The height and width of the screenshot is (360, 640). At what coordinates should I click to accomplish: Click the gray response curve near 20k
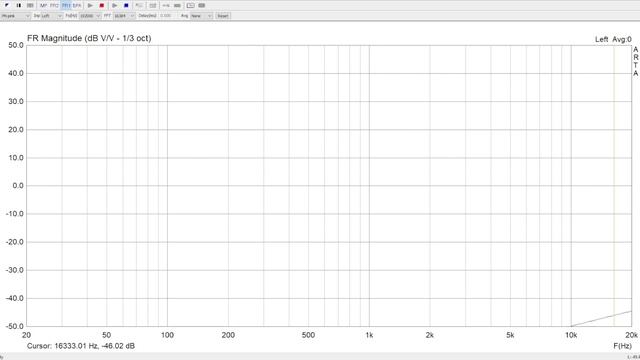[602, 318]
